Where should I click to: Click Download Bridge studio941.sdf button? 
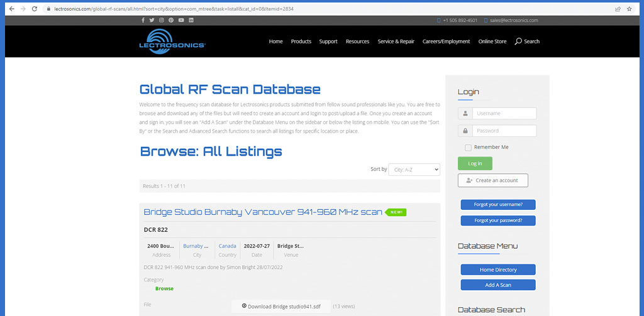pos(281,306)
